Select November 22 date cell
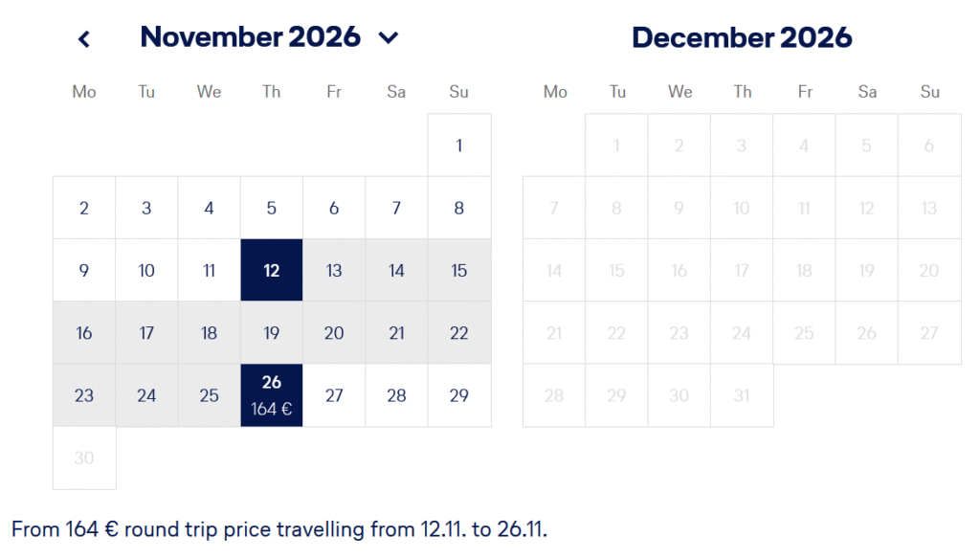 point(459,332)
